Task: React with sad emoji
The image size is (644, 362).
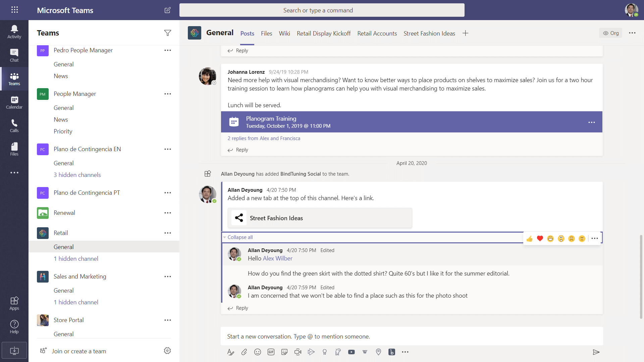Action: [x=572, y=239]
